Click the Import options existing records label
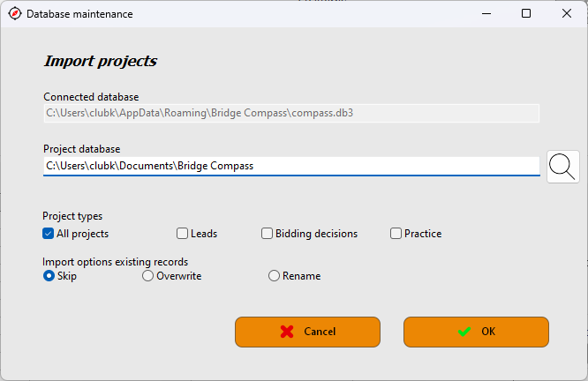Viewport: 588px width, 381px height. (115, 261)
